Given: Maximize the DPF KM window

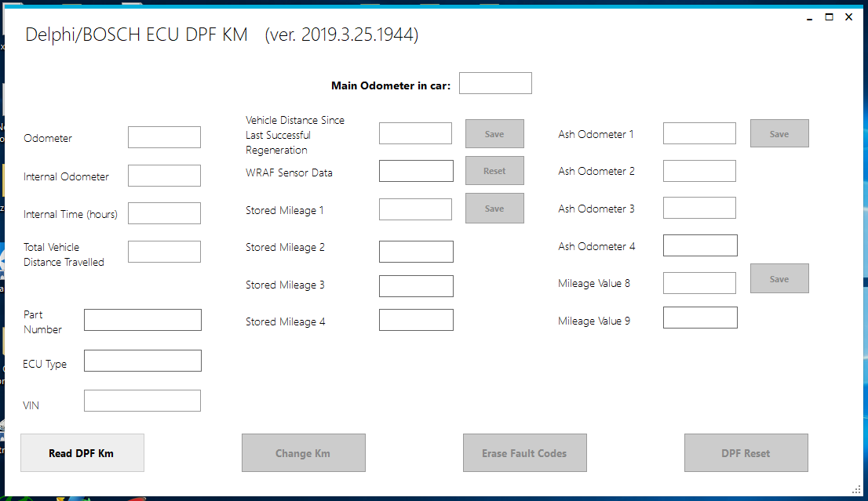Looking at the screenshot, I should 830,17.
